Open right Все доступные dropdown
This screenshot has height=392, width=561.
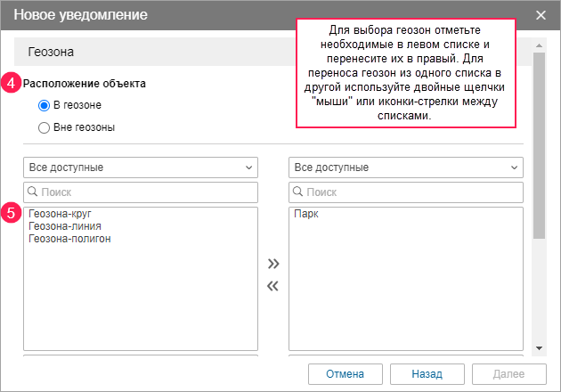click(x=406, y=167)
